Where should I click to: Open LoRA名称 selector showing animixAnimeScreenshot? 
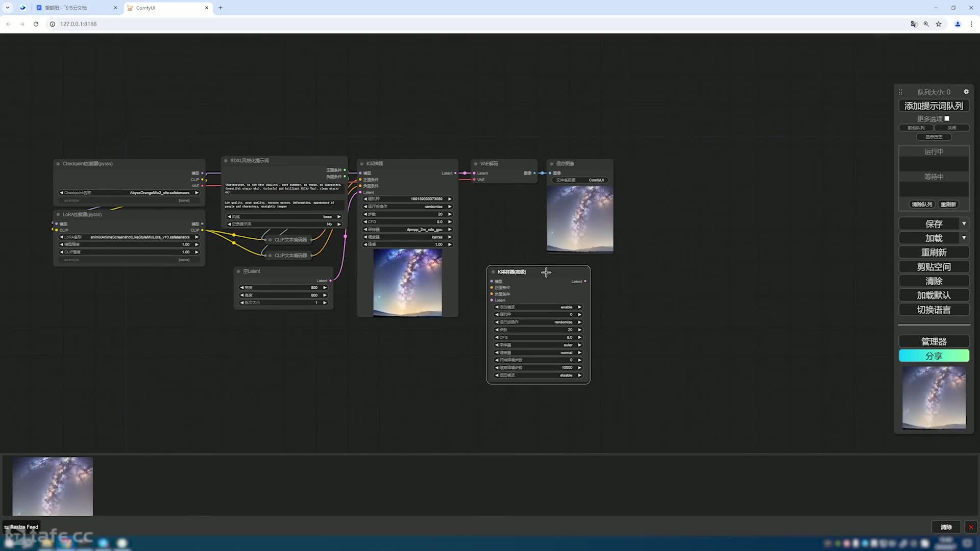pyautogui.click(x=129, y=237)
